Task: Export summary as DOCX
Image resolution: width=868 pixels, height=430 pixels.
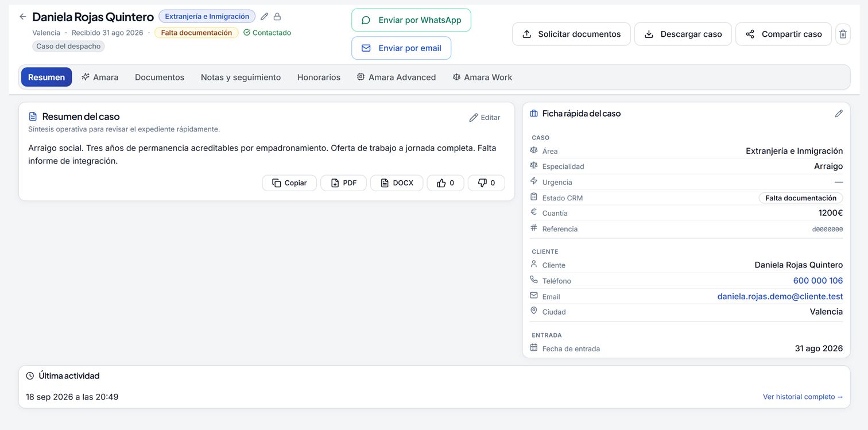Action: click(397, 183)
